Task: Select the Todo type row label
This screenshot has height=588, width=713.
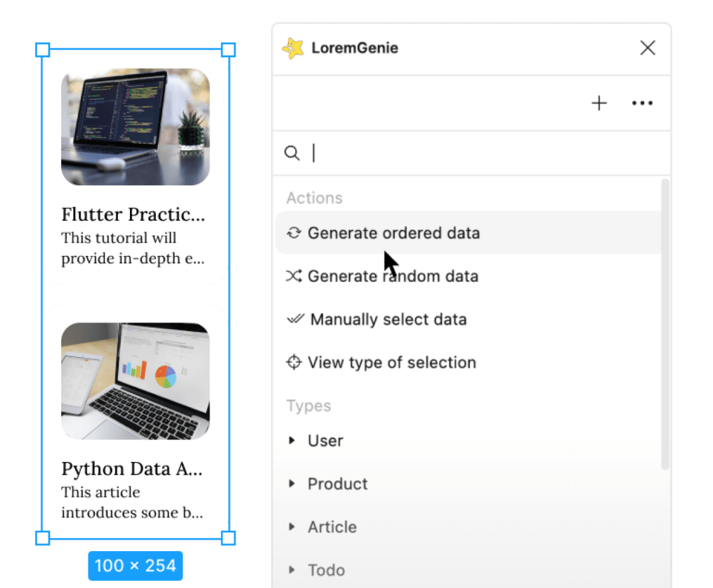Action: 327,570
